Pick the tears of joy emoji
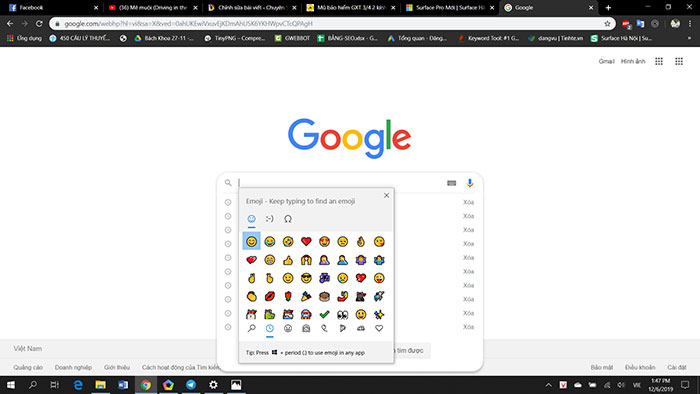This screenshot has height=394, width=700. click(270, 241)
